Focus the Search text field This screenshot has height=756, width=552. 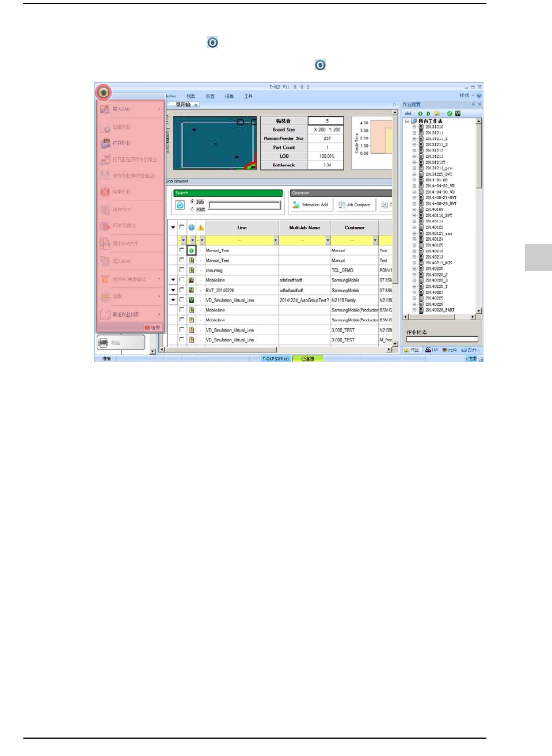245,205
